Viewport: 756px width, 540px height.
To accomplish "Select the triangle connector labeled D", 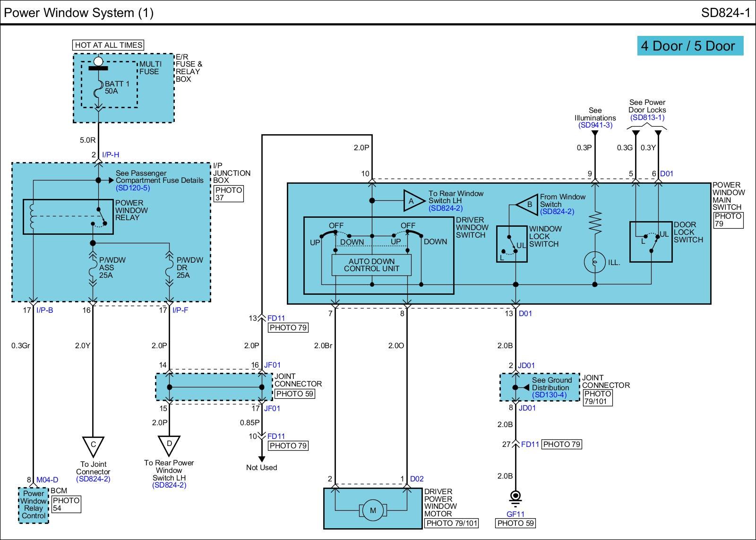I will pos(169,445).
